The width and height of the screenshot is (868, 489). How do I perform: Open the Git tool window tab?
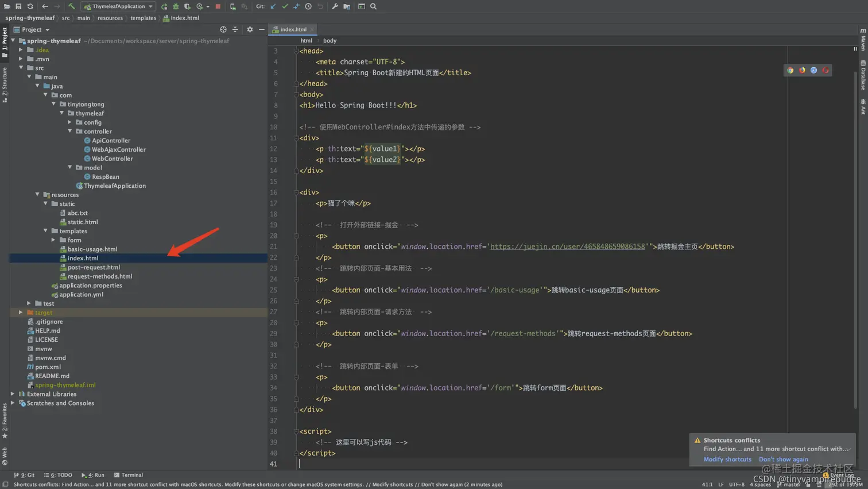coord(24,475)
